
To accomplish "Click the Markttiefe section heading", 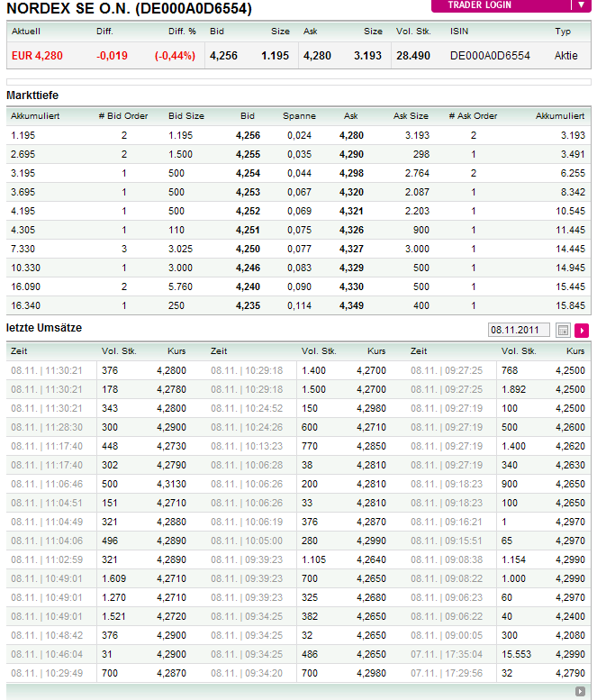I will [x=32, y=95].
